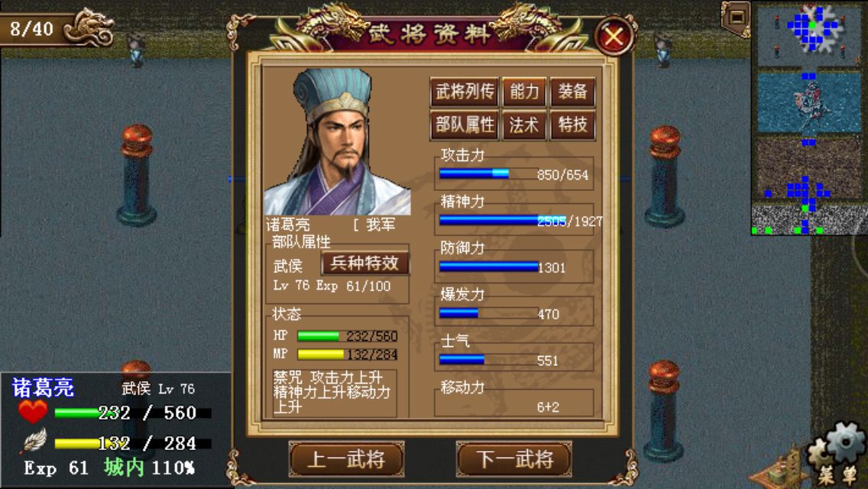Viewport: 868px width, 489px height.
Task: Click the top minimap section
Action: (808, 35)
